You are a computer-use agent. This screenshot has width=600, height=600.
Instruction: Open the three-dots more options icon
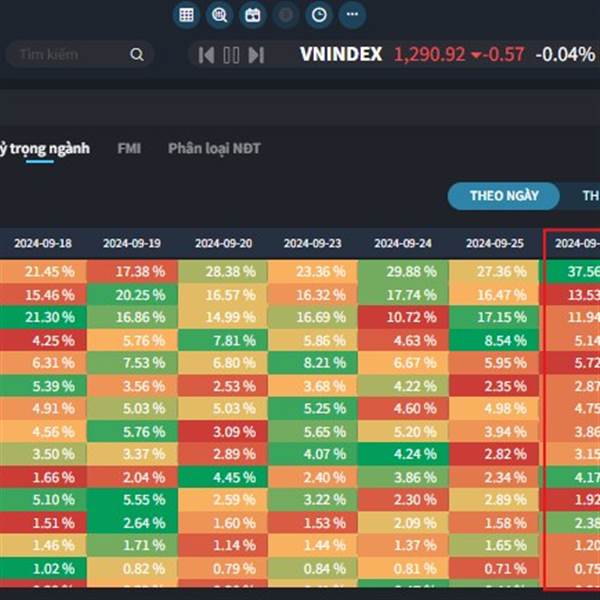pos(352,15)
